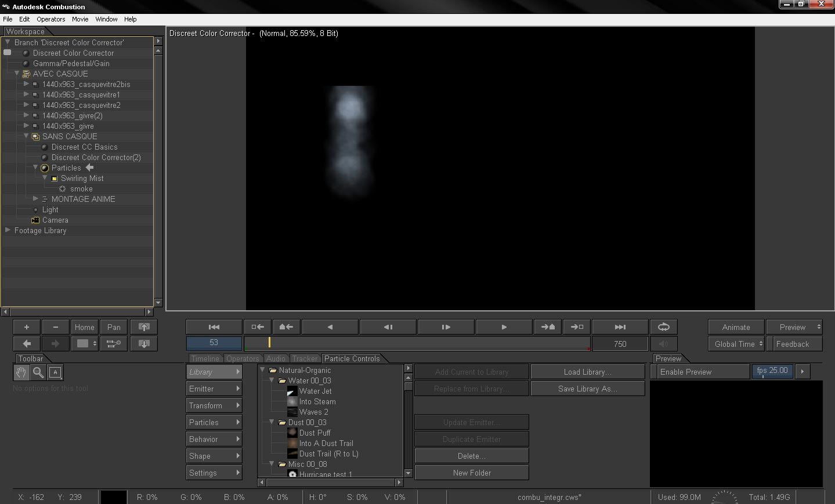Image resolution: width=835 pixels, height=504 pixels.
Task: Play the clip backward
Action: (330, 327)
